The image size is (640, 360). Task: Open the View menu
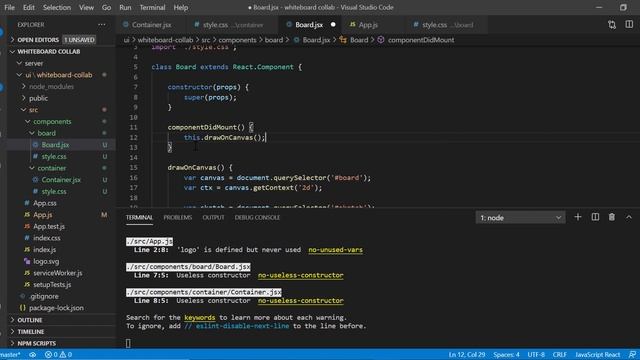coord(86,7)
